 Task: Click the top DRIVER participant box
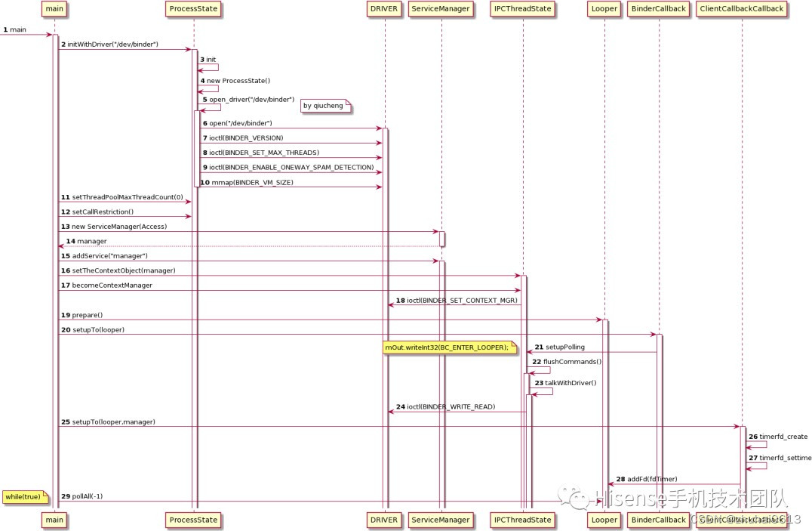(384, 9)
